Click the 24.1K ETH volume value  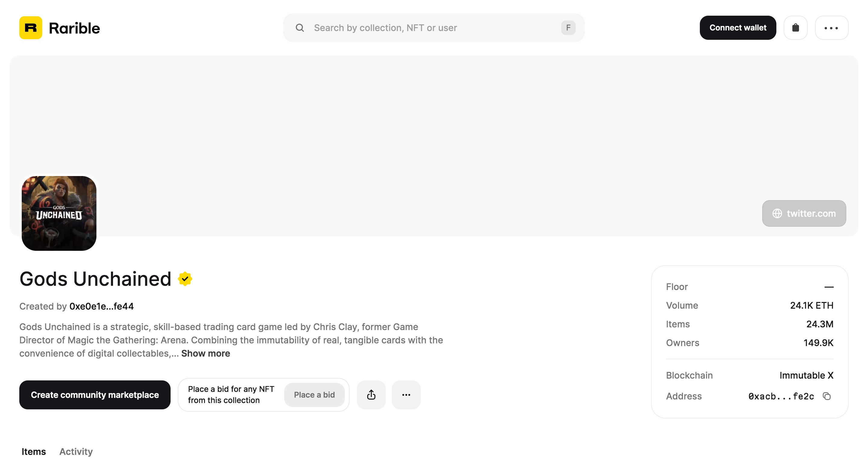coord(811,305)
